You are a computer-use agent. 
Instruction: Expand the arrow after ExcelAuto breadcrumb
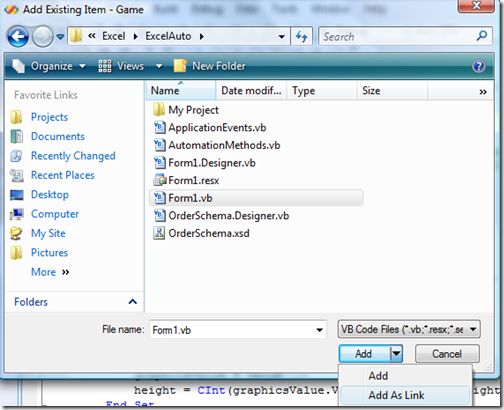pyautogui.click(x=202, y=36)
